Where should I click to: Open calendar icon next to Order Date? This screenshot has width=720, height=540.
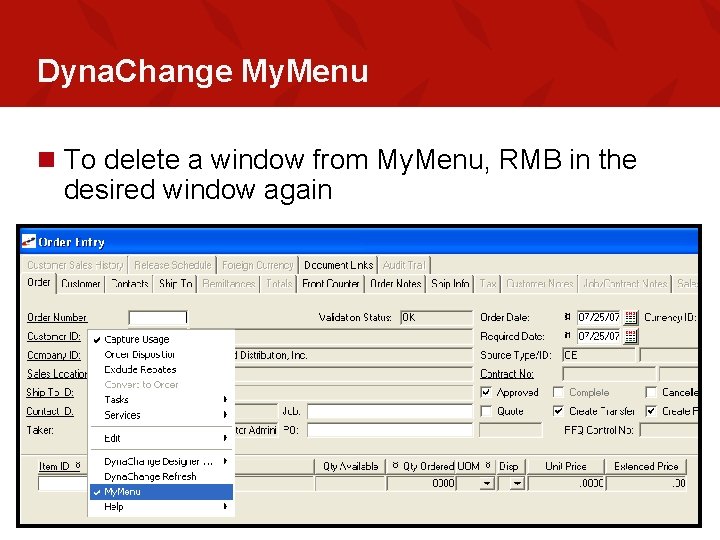631,317
